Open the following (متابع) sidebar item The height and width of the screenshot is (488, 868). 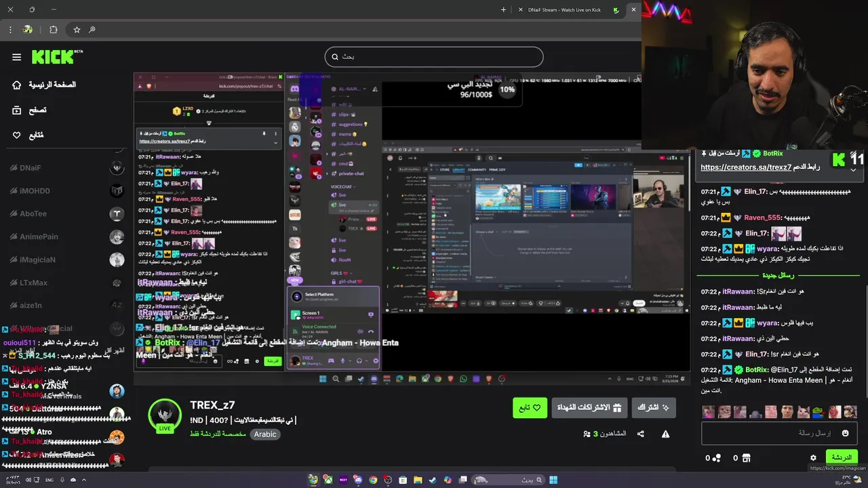28,135
